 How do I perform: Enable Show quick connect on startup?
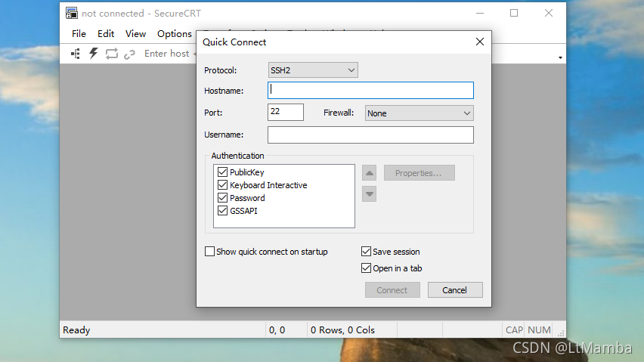coord(209,251)
